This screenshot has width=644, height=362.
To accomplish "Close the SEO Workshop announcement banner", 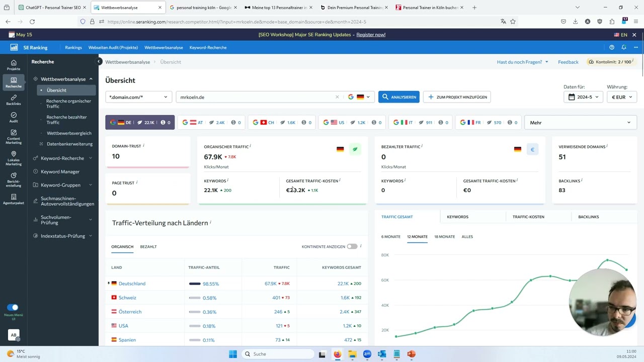I will click(634, 35).
